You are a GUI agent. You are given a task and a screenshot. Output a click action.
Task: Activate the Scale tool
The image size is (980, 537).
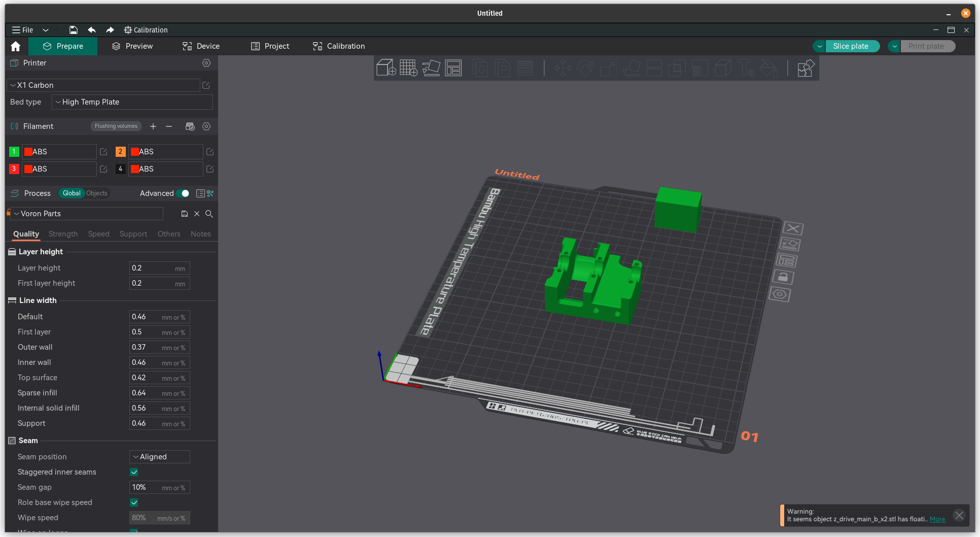609,68
